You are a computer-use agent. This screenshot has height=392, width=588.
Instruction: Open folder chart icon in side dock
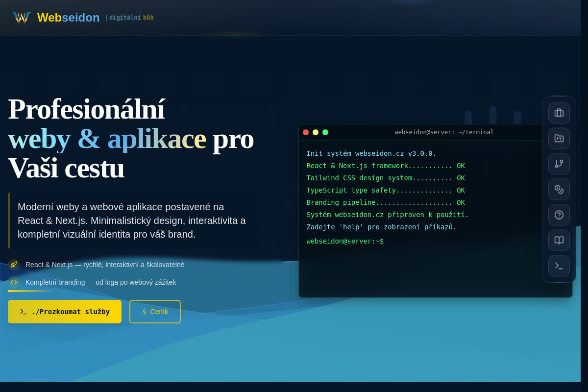pos(559,138)
